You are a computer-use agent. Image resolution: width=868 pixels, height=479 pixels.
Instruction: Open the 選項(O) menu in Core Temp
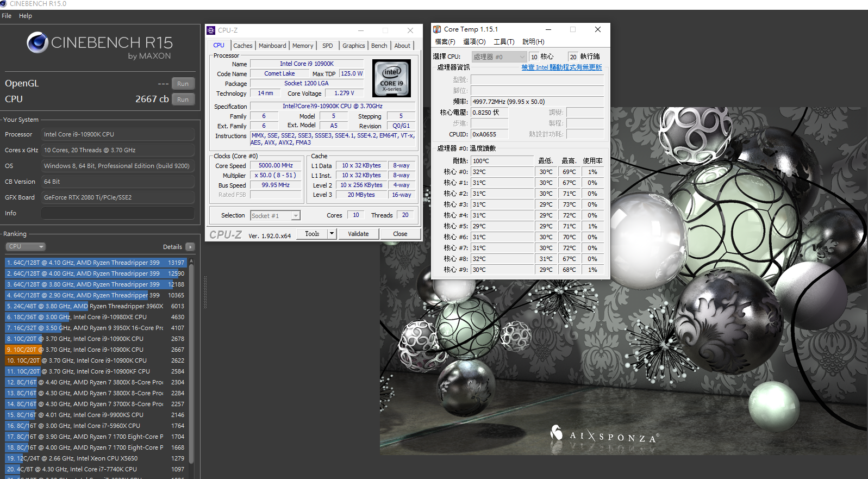click(474, 42)
